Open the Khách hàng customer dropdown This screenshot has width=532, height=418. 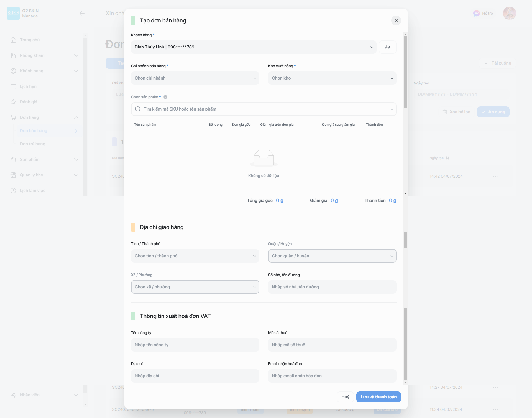coord(254,47)
